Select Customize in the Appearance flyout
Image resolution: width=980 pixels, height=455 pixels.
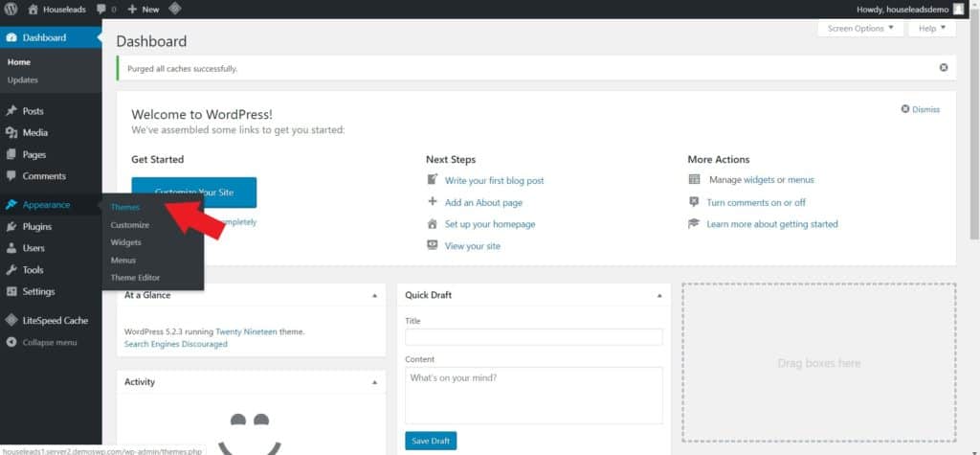click(130, 225)
